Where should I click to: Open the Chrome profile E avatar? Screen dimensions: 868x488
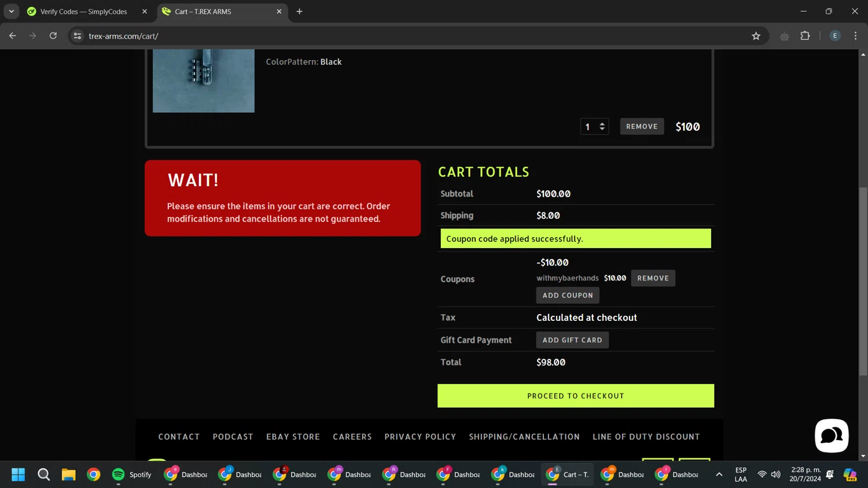pos(835,36)
